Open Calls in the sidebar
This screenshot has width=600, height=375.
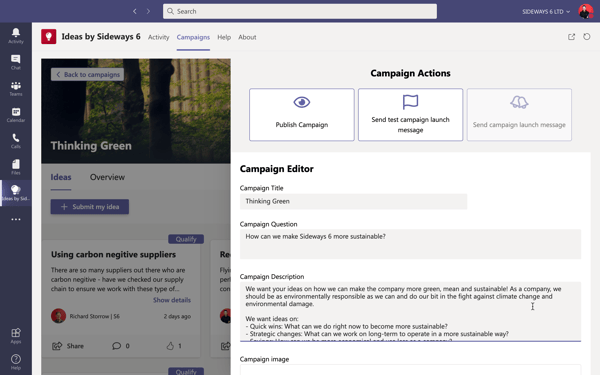click(x=16, y=141)
